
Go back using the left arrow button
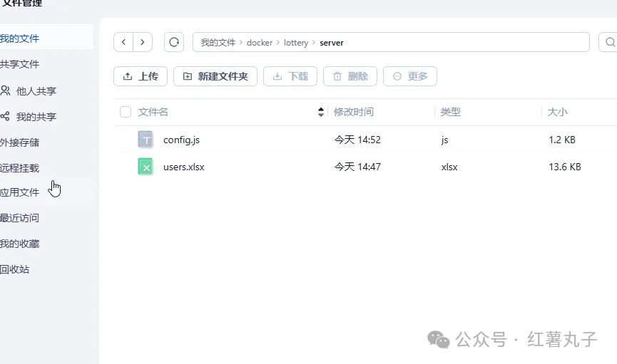pos(124,43)
